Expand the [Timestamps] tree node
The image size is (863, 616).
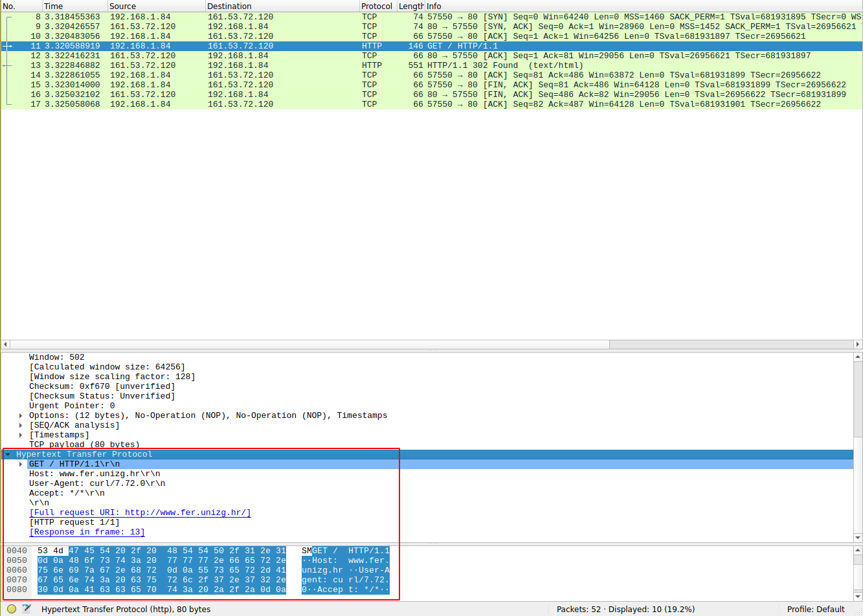[21, 435]
